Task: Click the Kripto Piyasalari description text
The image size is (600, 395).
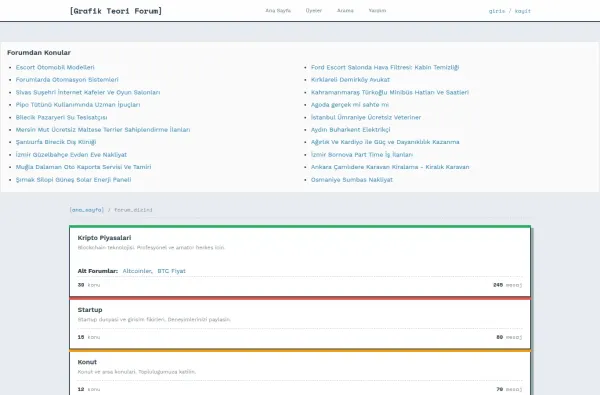Action: click(x=151, y=248)
